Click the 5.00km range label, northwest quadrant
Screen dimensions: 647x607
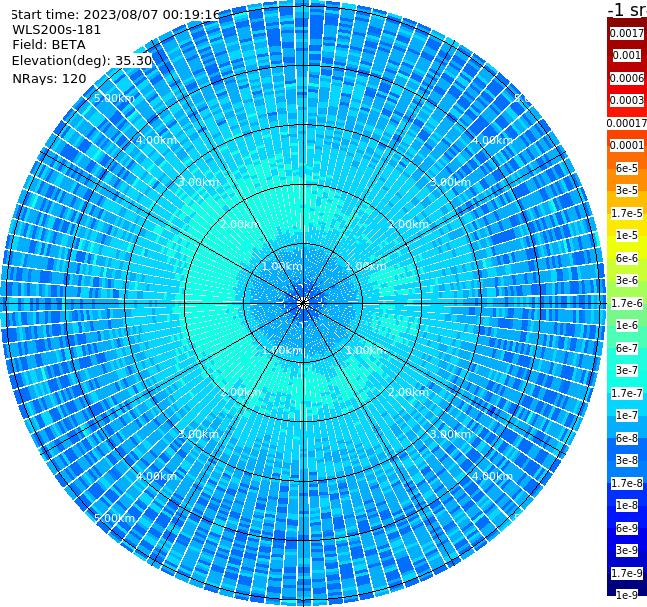point(114,98)
